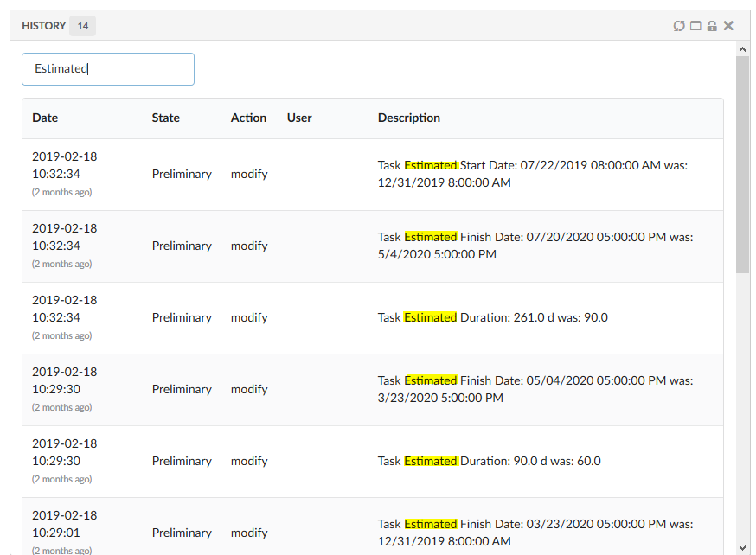The image size is (756, 555).
Task: Click scrollbar down arrow
Action: 742,546
